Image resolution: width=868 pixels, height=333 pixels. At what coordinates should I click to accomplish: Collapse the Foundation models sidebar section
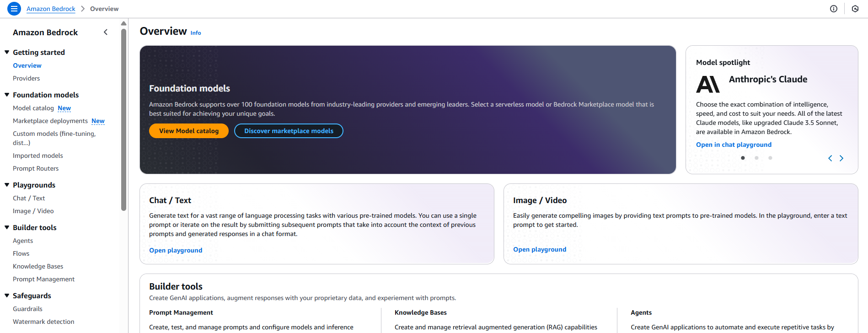pos(7,95)
